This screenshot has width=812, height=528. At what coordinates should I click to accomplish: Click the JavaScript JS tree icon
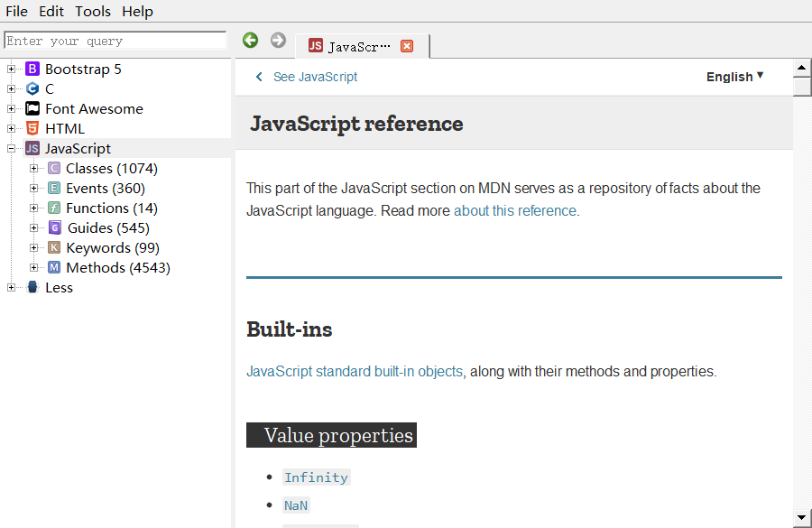32,148
